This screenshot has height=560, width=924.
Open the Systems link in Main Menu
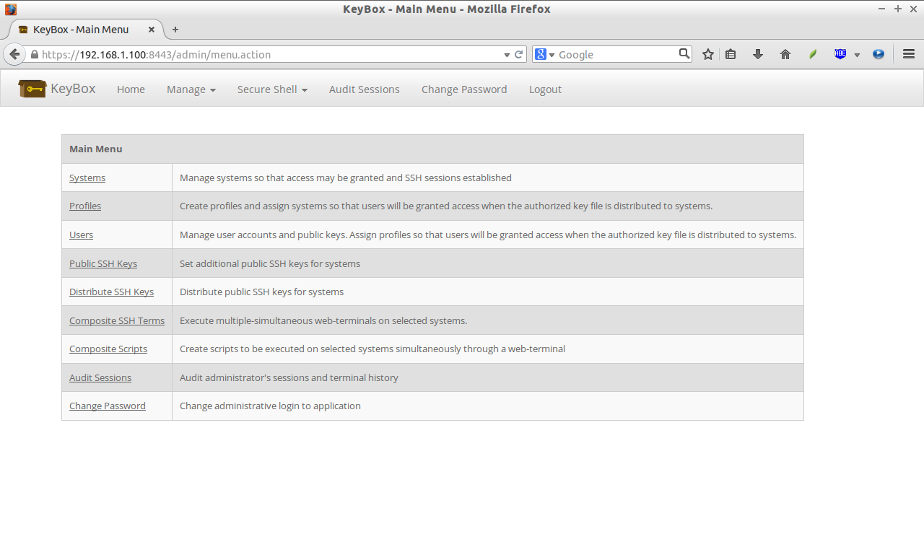point(87,178)
